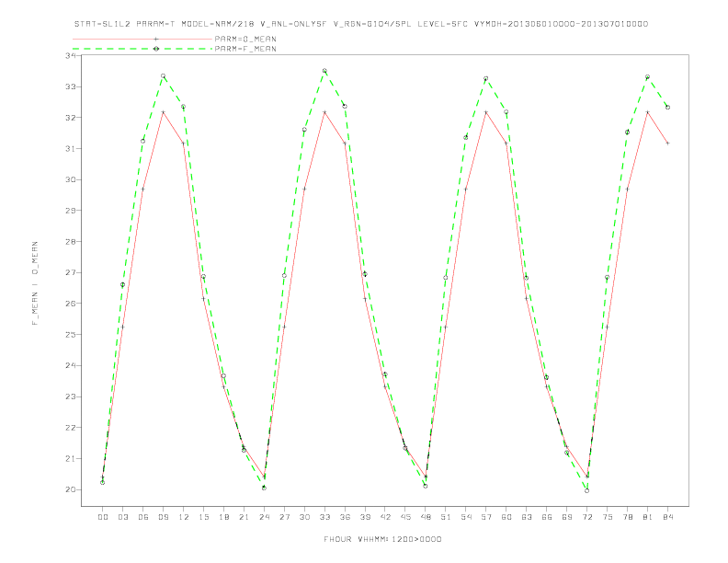Click the vertical axis title F_MEAN | O_MEAN
The width and height of the screenshot is (728, 563).
coord(35,283)
